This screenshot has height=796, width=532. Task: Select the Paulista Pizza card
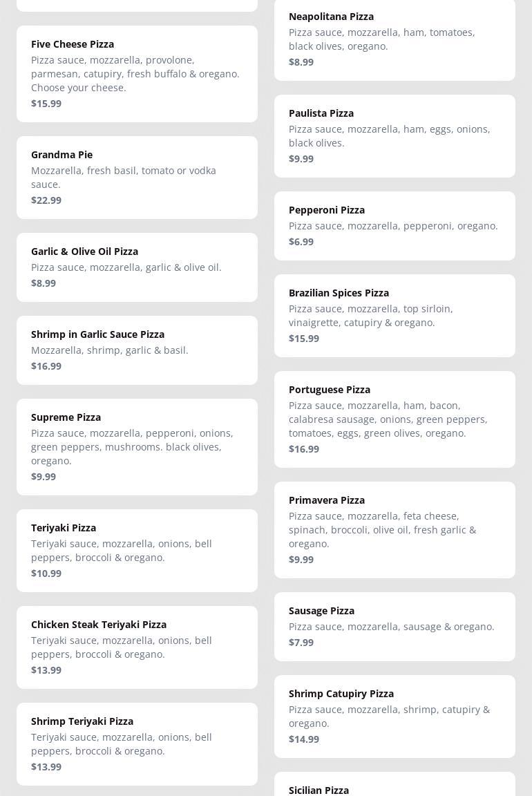pyautogui.click(x=395, y=135)
